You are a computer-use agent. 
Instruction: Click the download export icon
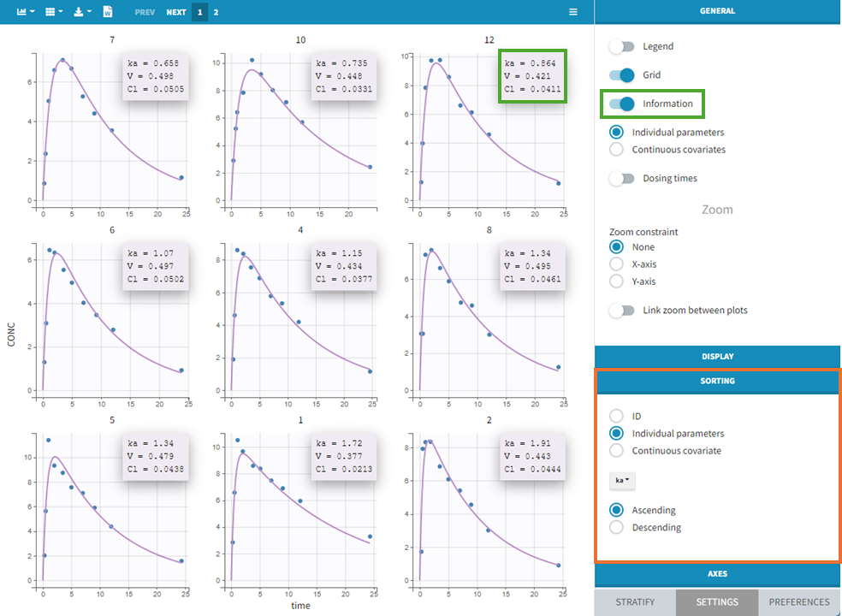point(80,12)
